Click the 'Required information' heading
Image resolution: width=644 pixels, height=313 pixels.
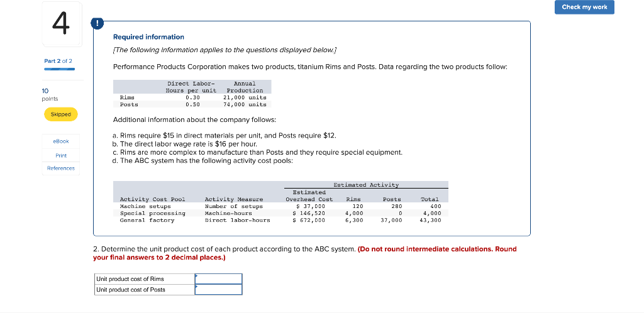[148, 37]
